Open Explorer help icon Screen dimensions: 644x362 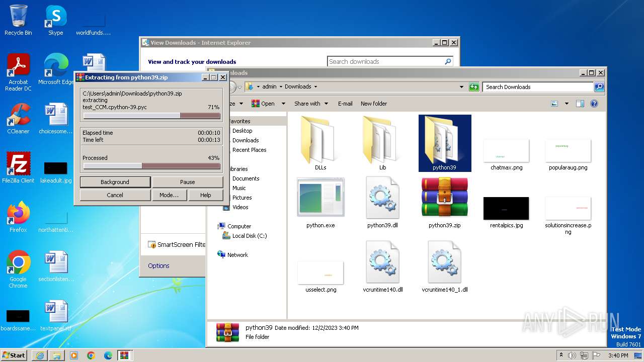coord(594,104)
